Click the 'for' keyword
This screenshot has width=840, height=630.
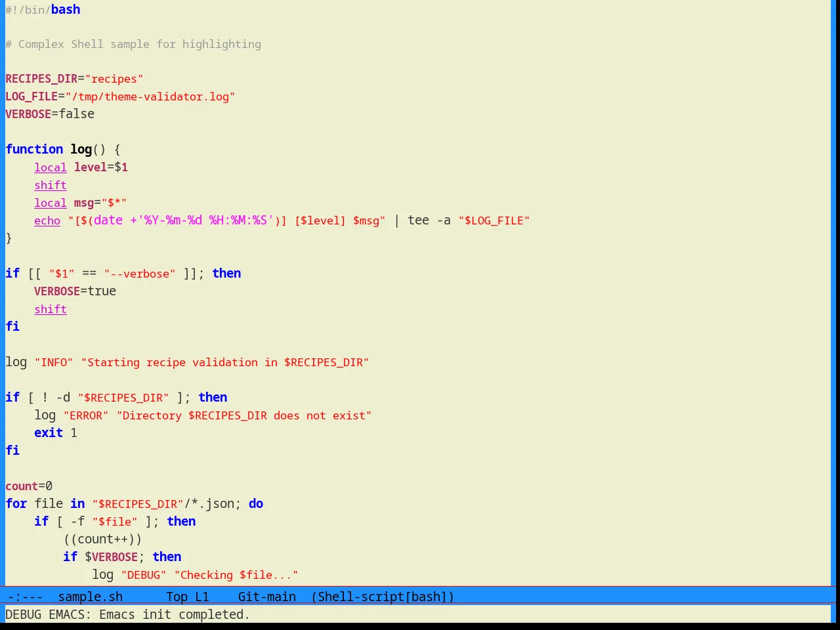click(x=16, y=504)
